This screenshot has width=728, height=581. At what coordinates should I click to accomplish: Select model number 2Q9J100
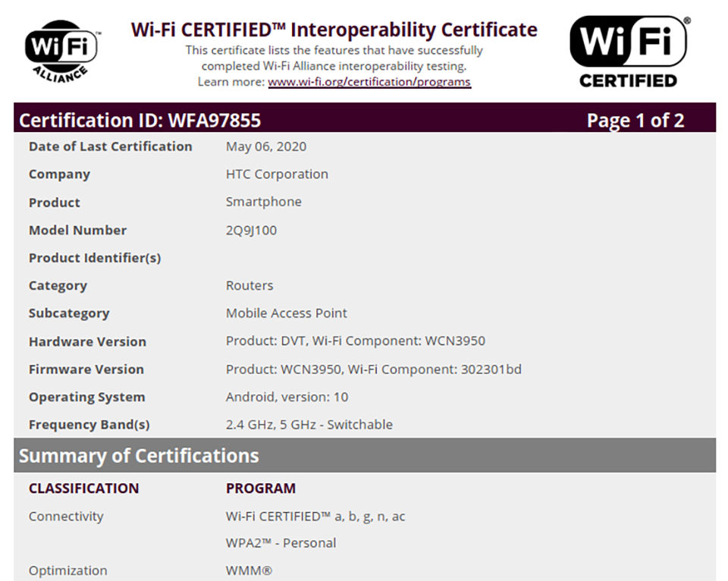pos(251,230)
